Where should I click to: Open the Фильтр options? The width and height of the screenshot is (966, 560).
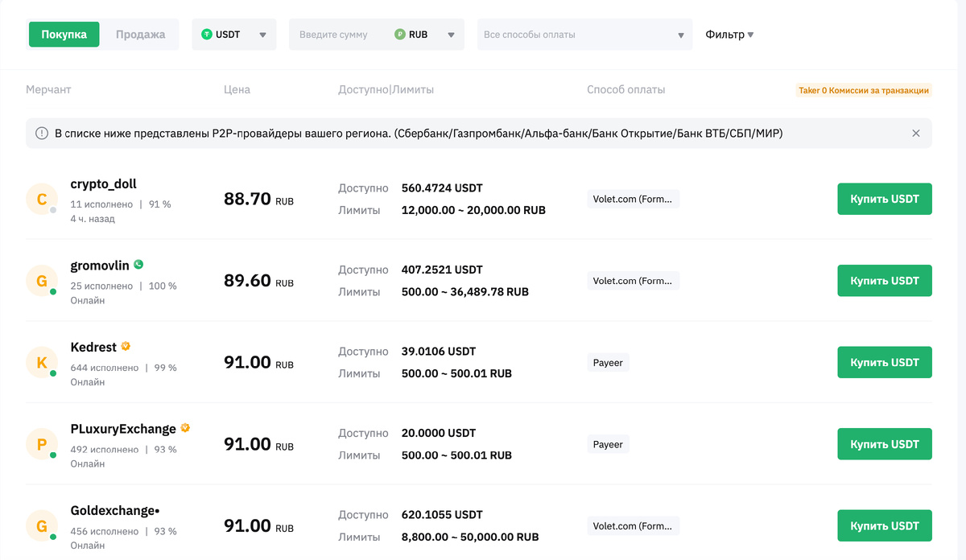click(x=729, y=35)
